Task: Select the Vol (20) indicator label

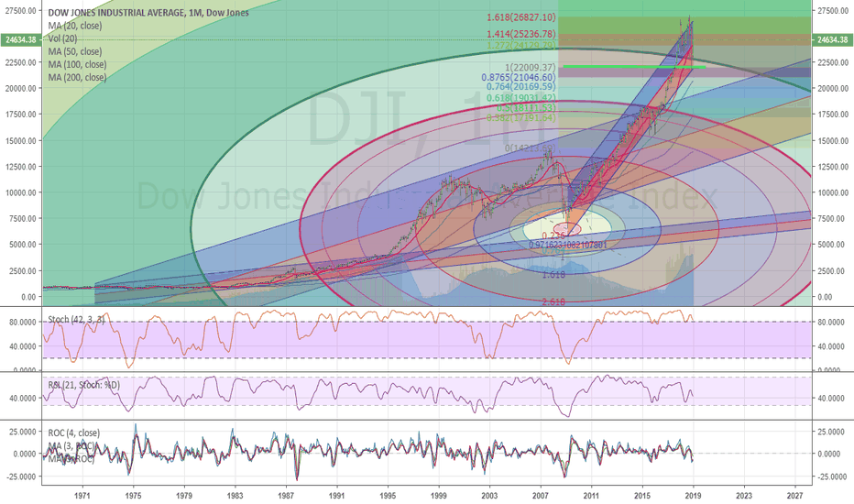Action: tap(62, 38)
